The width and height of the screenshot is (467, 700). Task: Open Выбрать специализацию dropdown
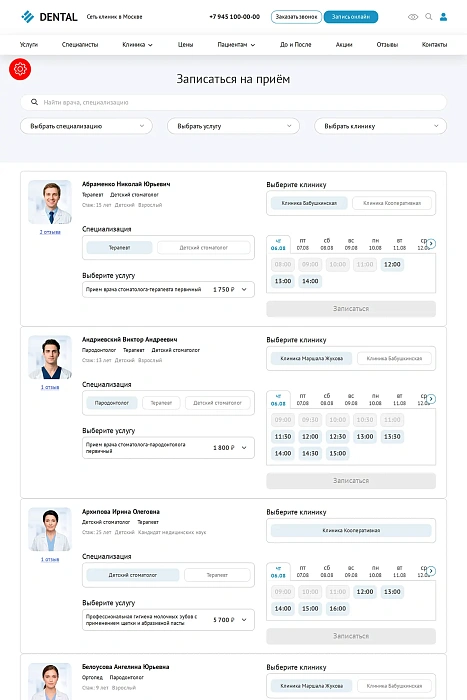click(86, 126)
